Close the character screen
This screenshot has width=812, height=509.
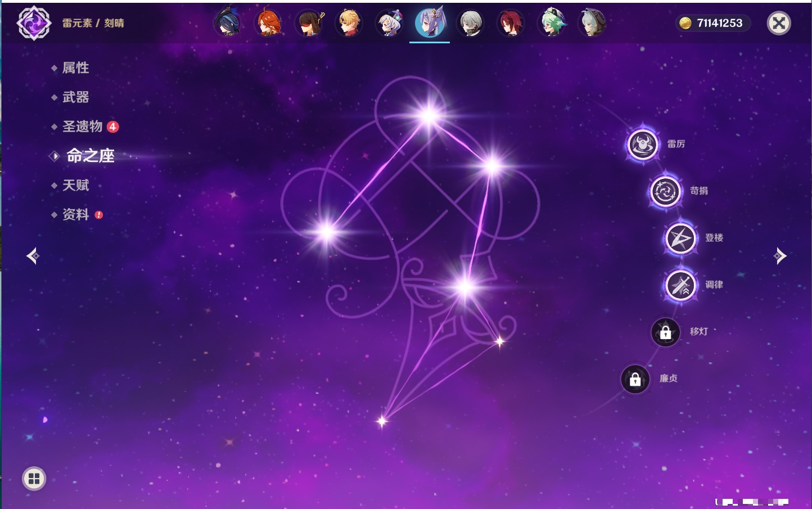779,23
